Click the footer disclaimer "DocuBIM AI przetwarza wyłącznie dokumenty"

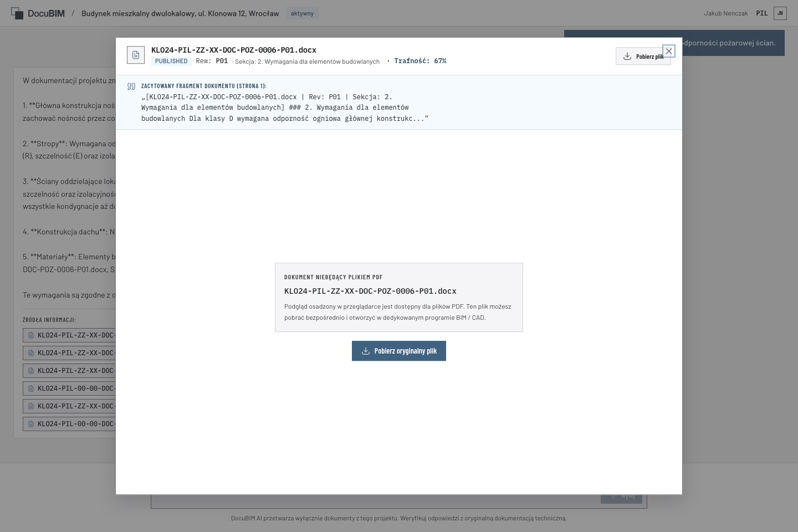tap(399, 518)
